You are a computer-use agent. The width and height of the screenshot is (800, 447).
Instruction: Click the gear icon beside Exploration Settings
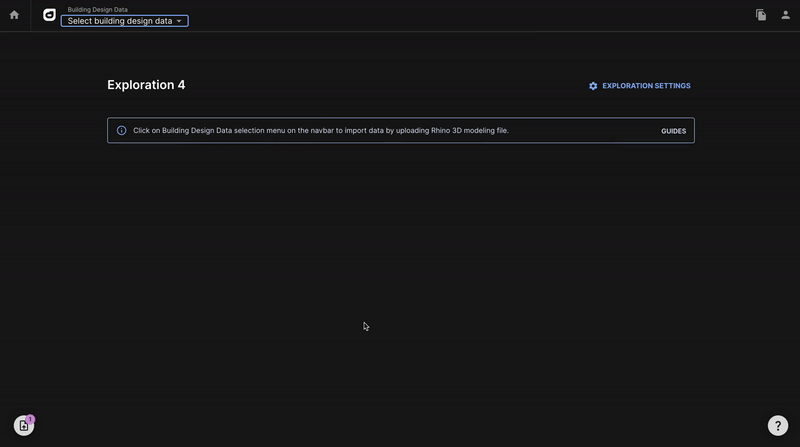pyautogui.click(x=593, y=86)
